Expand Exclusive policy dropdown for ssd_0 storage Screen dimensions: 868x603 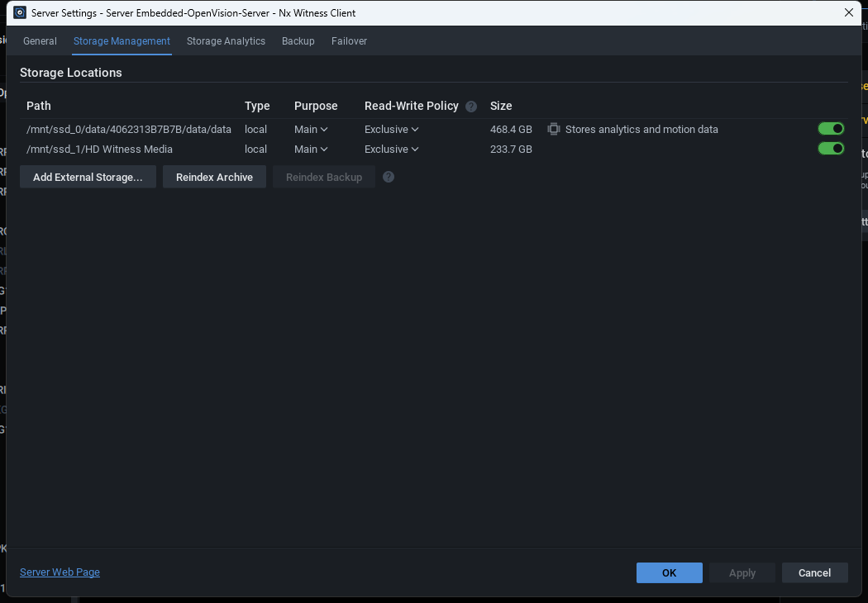(391, 130)
